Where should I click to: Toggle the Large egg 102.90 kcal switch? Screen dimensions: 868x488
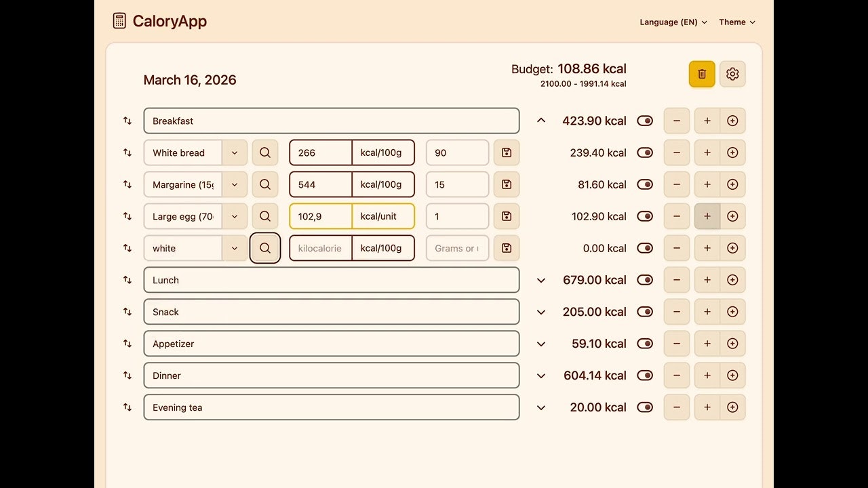(x=645, y=216)
